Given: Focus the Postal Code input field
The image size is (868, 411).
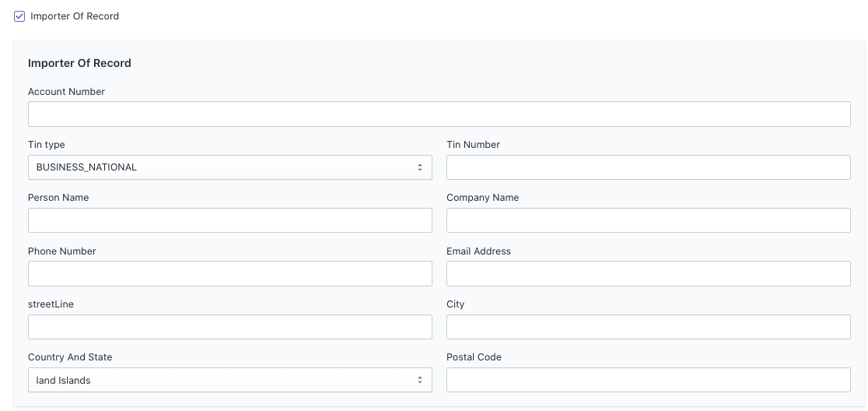Looking at the screenshot, I should pos(648,380).
